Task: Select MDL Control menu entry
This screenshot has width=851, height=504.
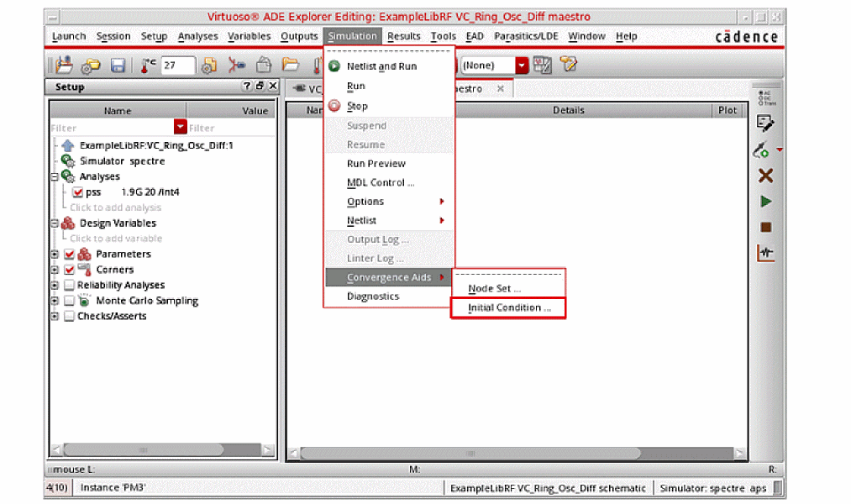Action: (x=389, y=182)
